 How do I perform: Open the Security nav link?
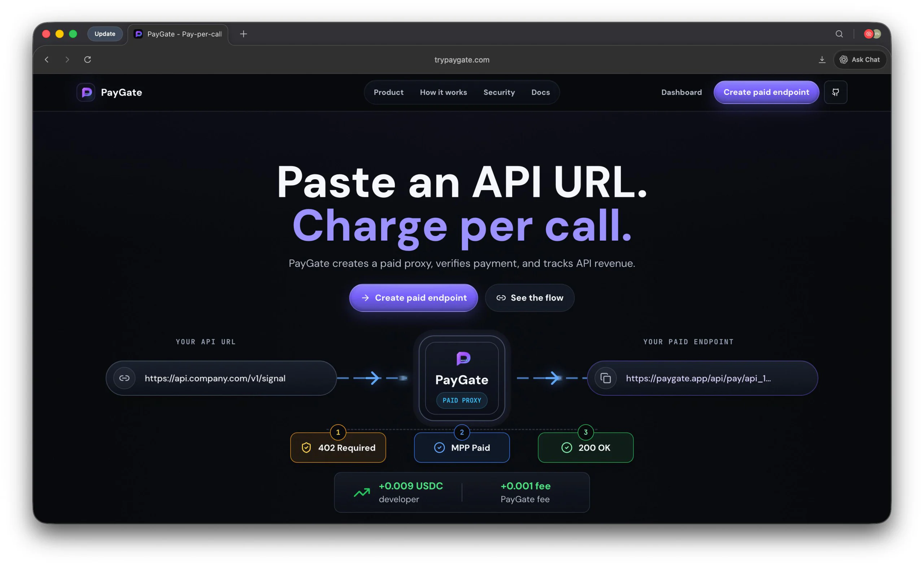[498, 92]
